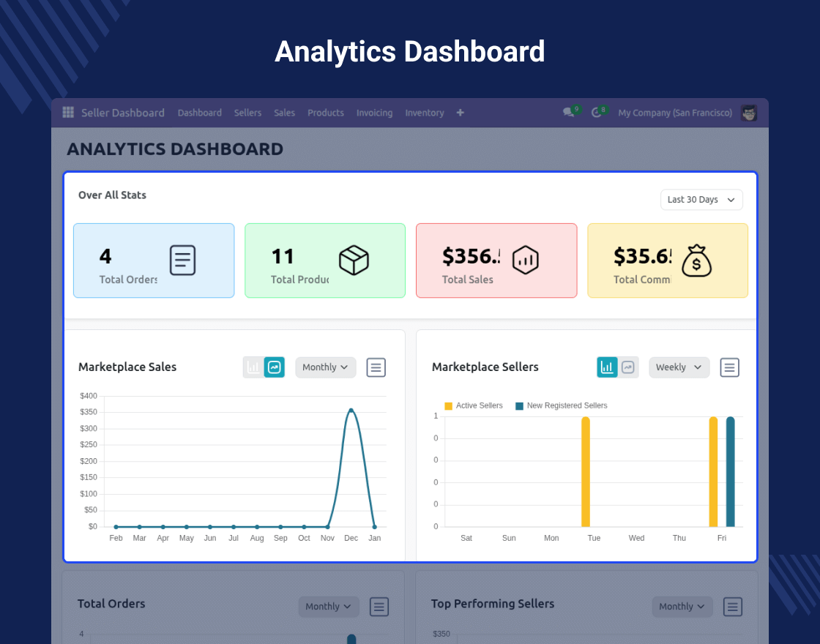
Task: Click the '$400' axis label
Action: [x=89, y=396]
